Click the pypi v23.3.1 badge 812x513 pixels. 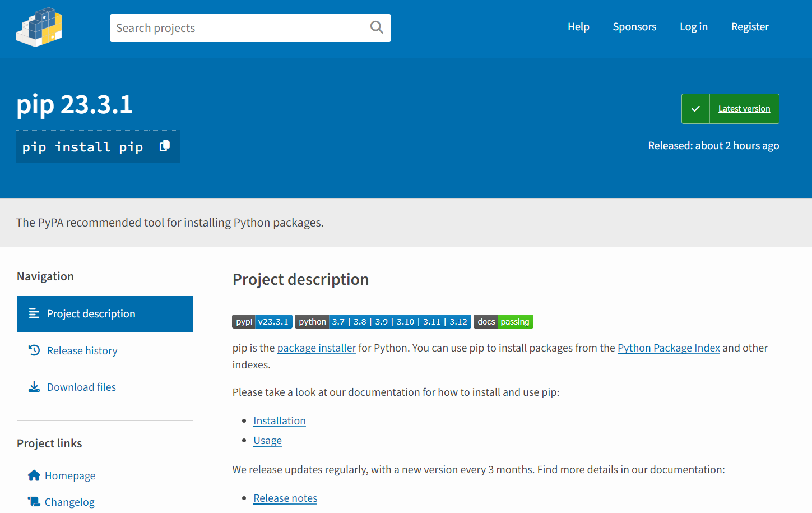262,322
